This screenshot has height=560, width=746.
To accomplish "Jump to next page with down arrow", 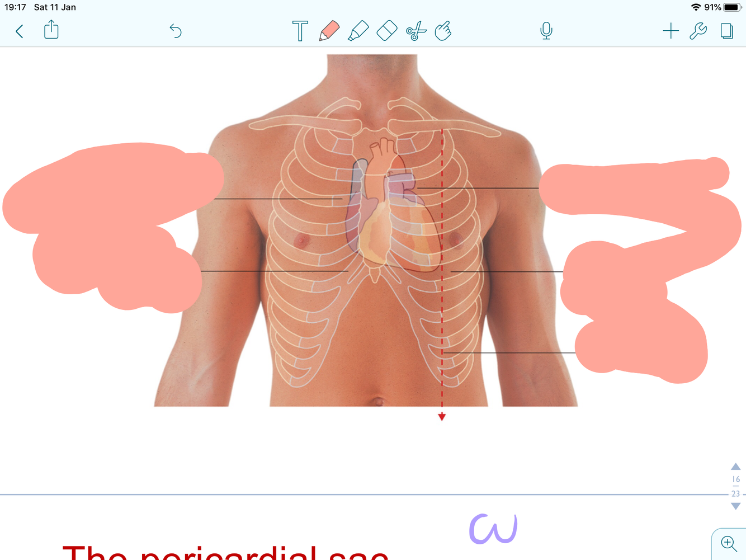I will tap(736, 506).
